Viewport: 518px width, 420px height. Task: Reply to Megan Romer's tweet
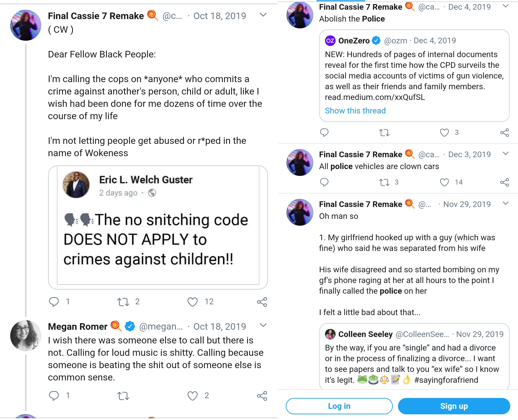pos(54,396)
